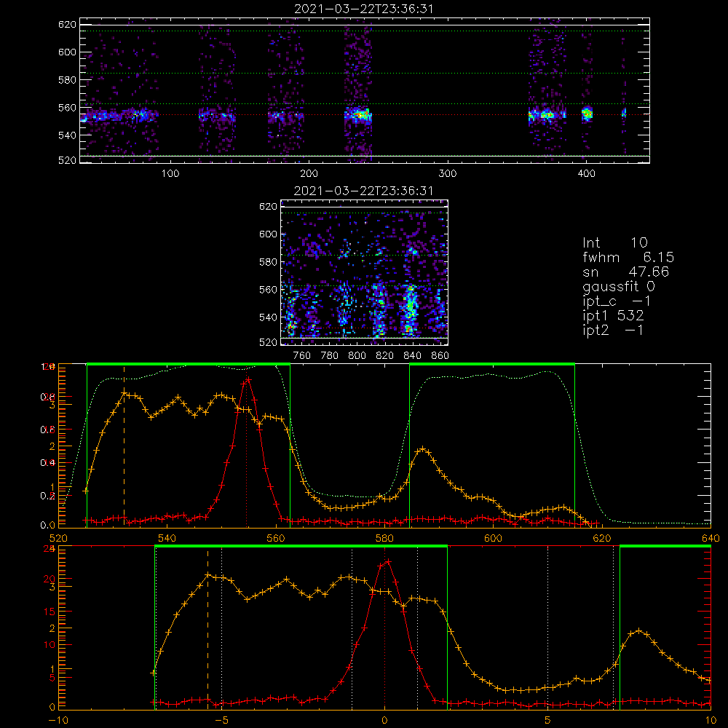
Task: Click x-axis label 300 on top image
Action: click(448, 174)
